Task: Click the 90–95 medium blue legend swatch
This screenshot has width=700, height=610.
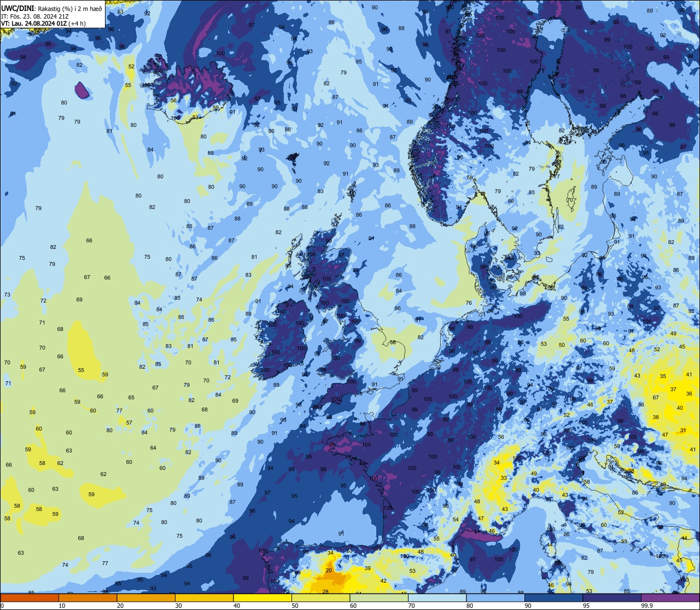Action: pos(553,597)
